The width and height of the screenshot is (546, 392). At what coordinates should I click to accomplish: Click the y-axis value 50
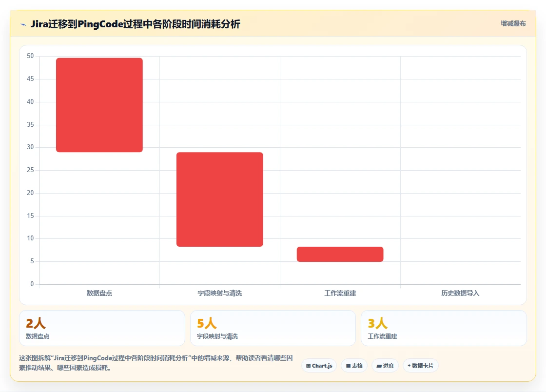pos(30,56)
